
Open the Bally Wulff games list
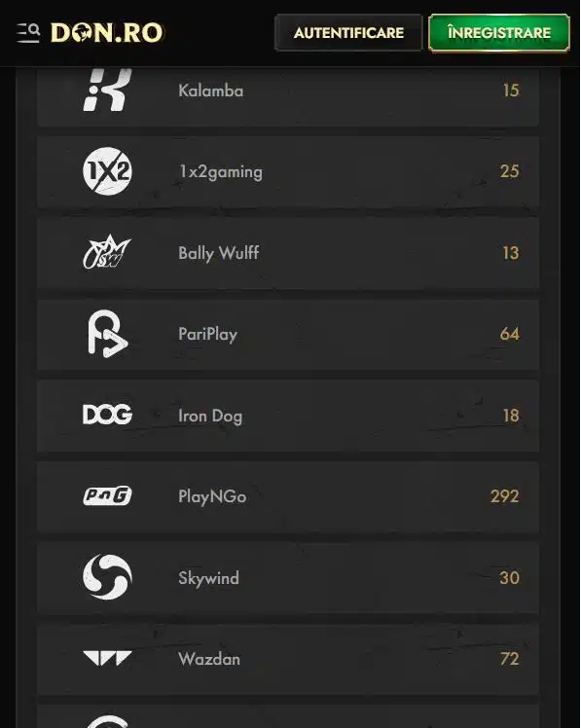coord(288,253)
